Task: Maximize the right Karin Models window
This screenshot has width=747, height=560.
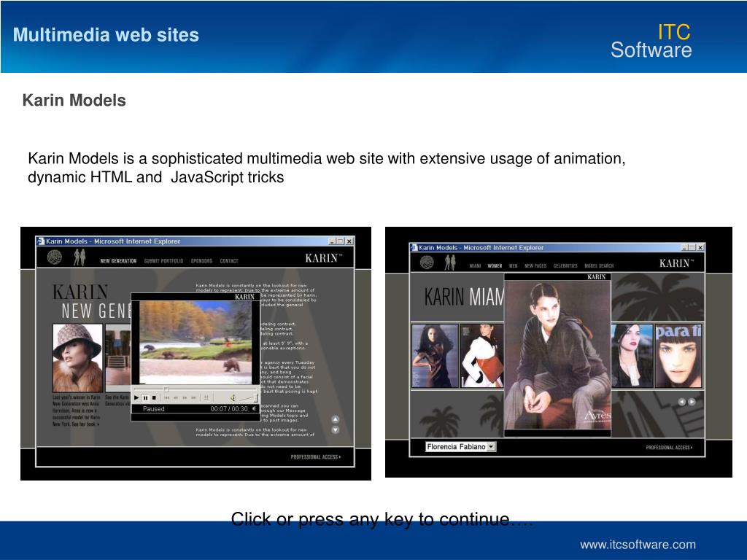Action: [692, 248]
